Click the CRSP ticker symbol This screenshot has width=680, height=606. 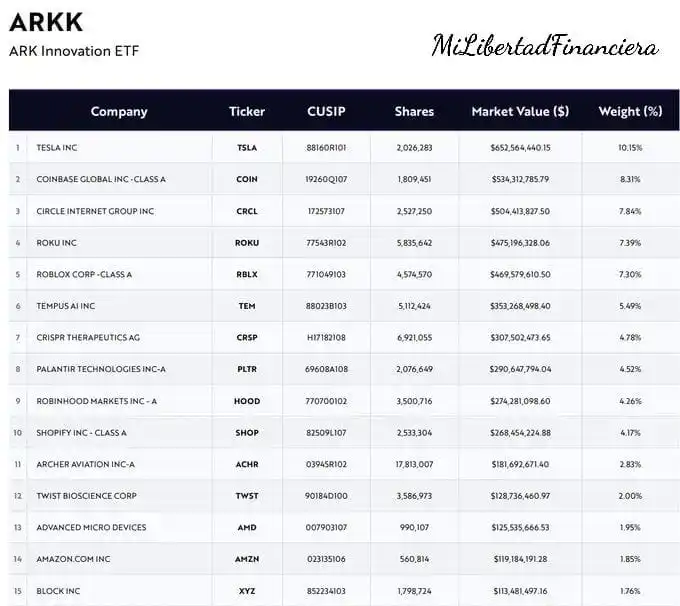247,337
